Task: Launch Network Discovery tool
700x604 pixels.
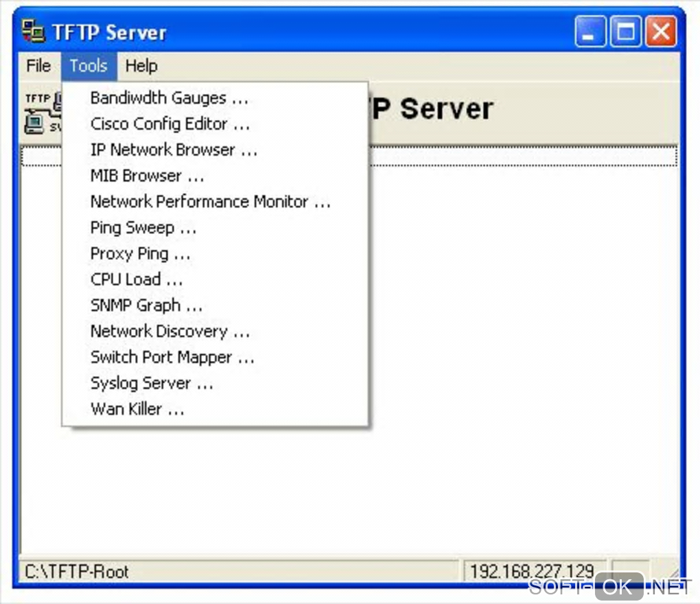Action: pos(215,332)
